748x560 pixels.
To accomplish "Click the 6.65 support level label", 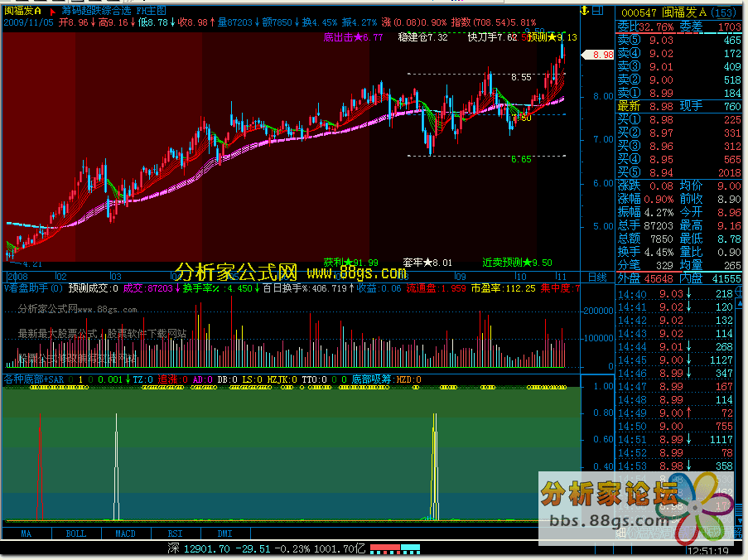I will coord(521,159).
